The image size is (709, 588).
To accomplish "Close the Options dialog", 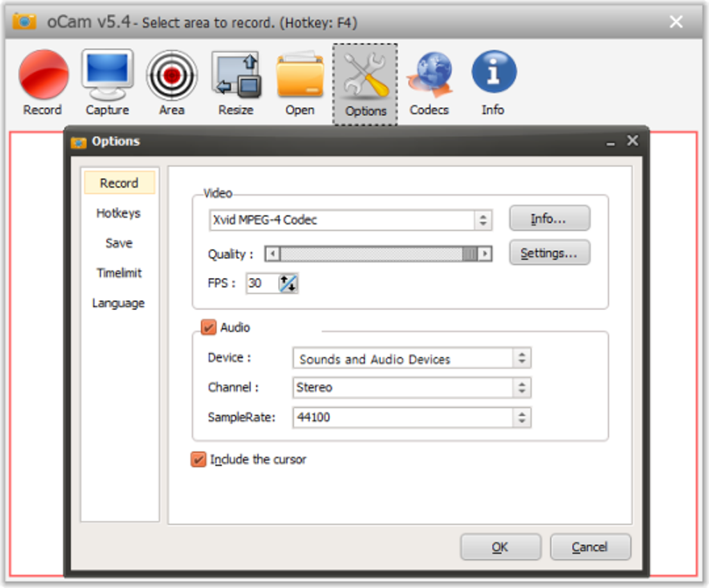I will (633, 141).
